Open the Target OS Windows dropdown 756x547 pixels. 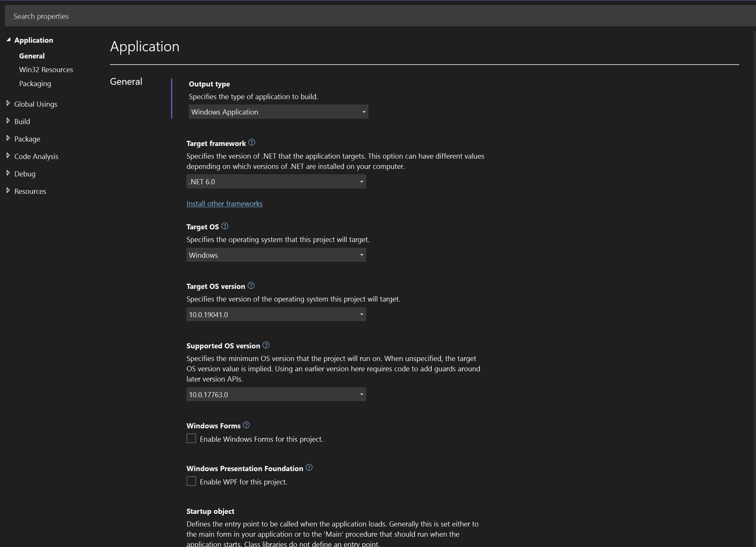(276, 255)
